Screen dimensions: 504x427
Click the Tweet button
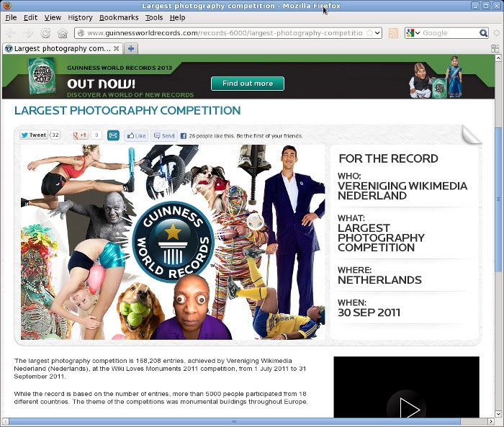(34, 135)
